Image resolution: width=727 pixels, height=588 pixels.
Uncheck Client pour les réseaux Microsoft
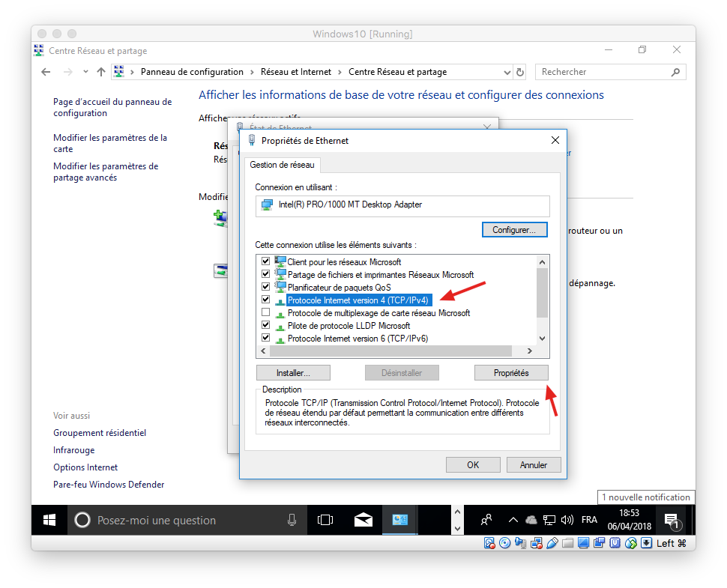pyautogui.click(x=265, y=261)
